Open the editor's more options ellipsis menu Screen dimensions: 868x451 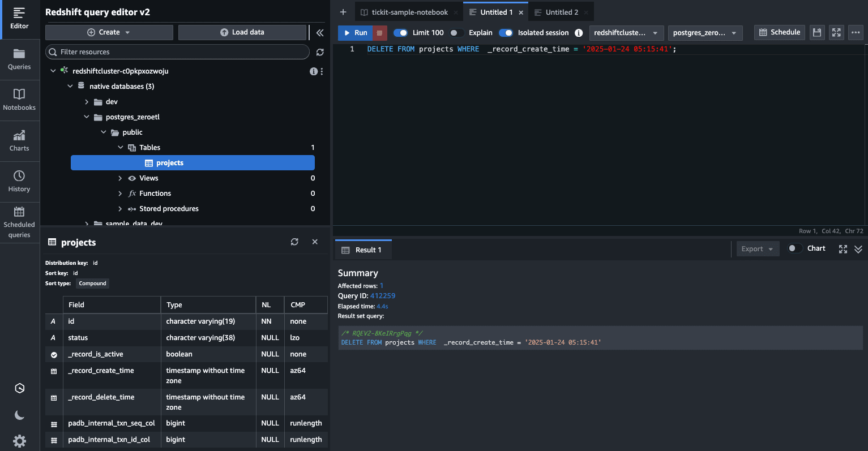[x=856, y=33]
